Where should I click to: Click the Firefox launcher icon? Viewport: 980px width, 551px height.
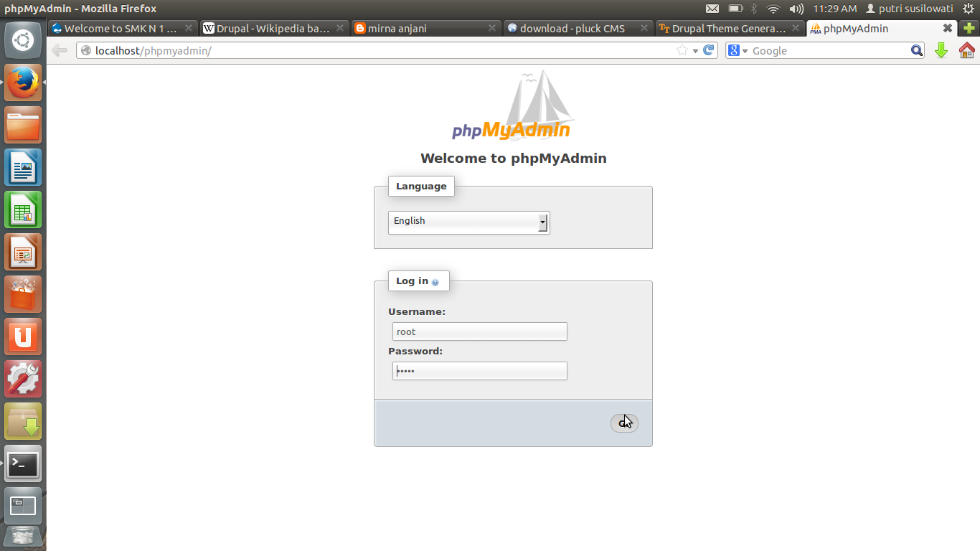coord(23,83)
